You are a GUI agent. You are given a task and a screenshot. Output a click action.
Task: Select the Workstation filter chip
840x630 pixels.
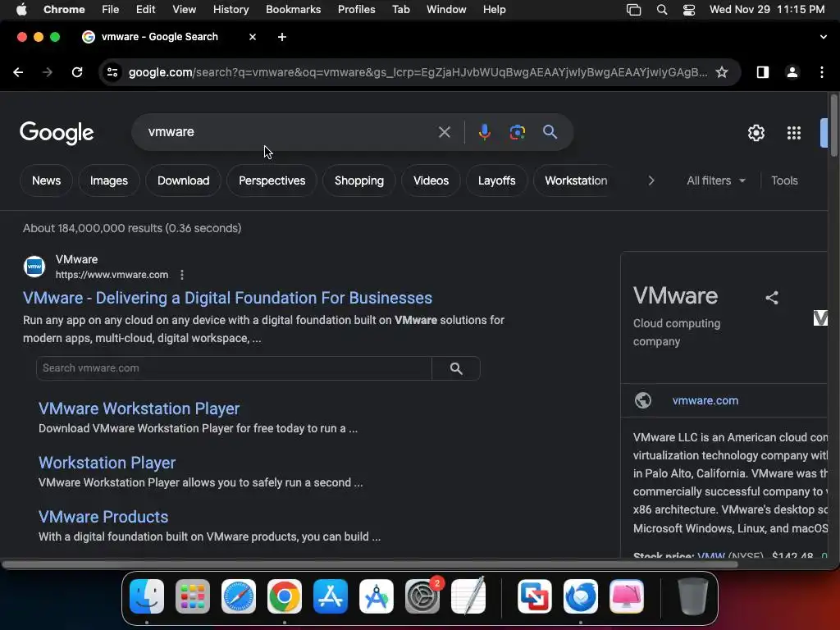576,180
